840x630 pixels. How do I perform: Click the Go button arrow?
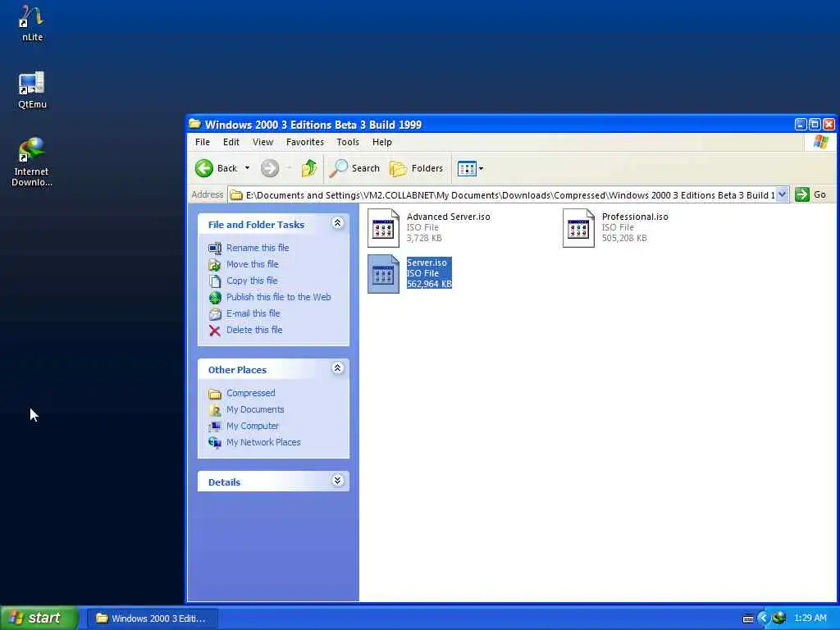(802, 194)
